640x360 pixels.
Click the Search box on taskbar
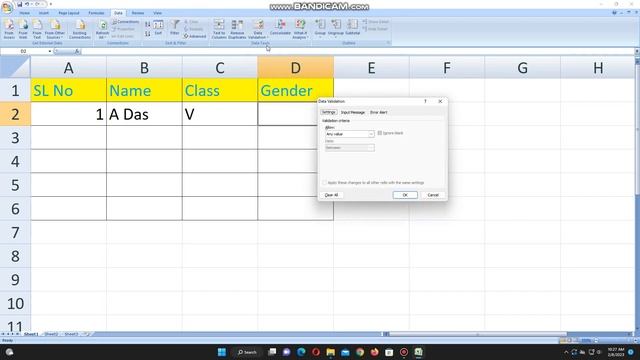pyautogui.click(x=247, y=352)
